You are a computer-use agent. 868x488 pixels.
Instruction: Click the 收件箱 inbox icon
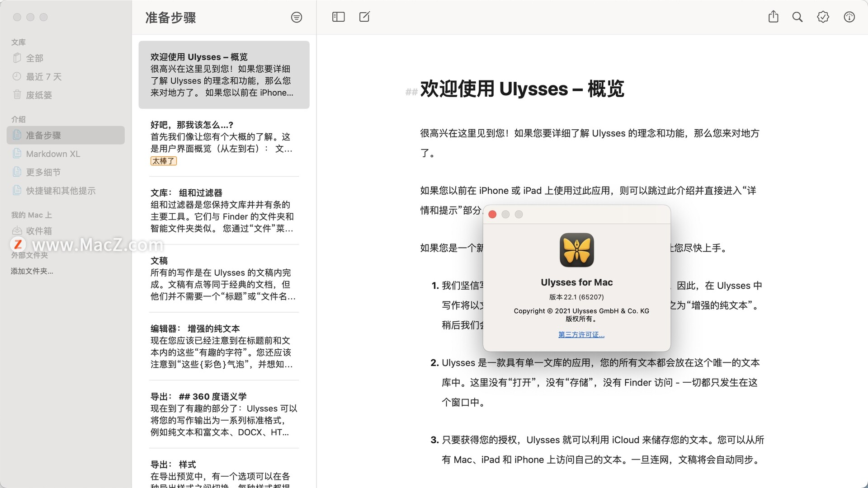coord(17,230)
